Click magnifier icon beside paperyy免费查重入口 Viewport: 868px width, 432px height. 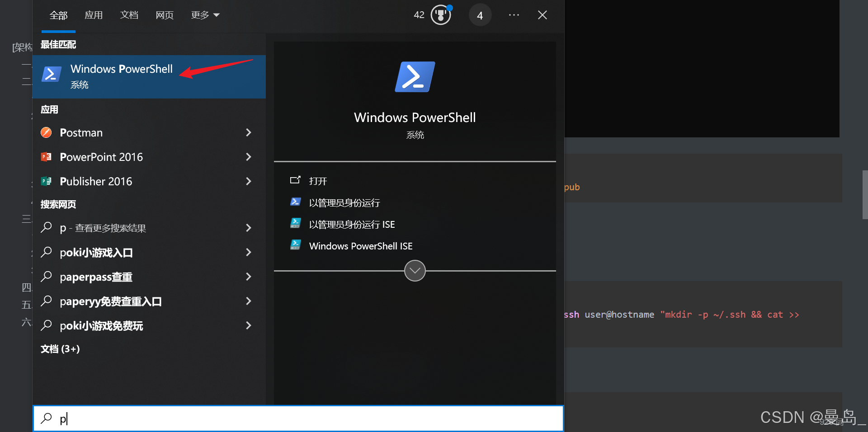point(46,301)
